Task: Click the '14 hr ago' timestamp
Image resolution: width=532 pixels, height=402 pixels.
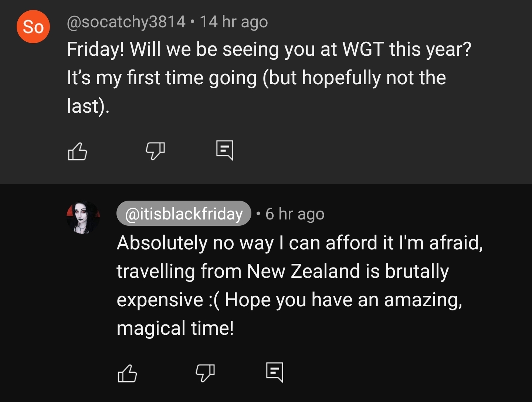Action: click(234, 22)
